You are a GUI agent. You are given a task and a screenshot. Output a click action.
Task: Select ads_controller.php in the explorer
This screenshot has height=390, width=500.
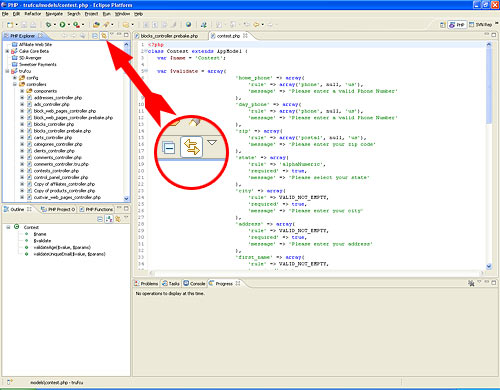pyautogui.click(x=51, y=104)
